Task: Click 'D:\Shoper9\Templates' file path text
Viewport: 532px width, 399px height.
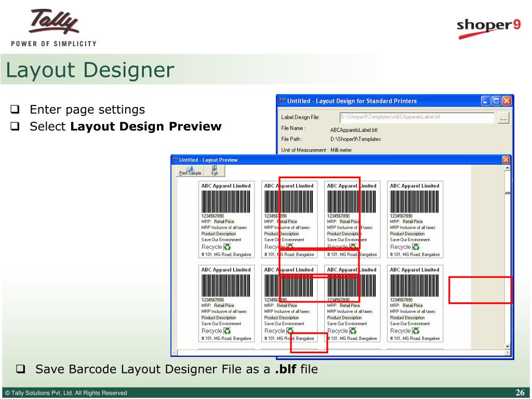Action: [355, 139]
